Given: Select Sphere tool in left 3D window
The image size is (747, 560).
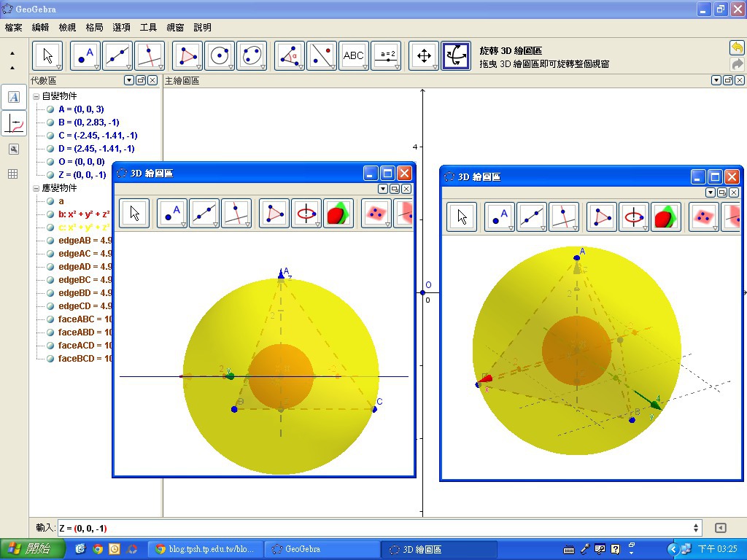Looking at the screenshot, I should click(x=338, y=214).
